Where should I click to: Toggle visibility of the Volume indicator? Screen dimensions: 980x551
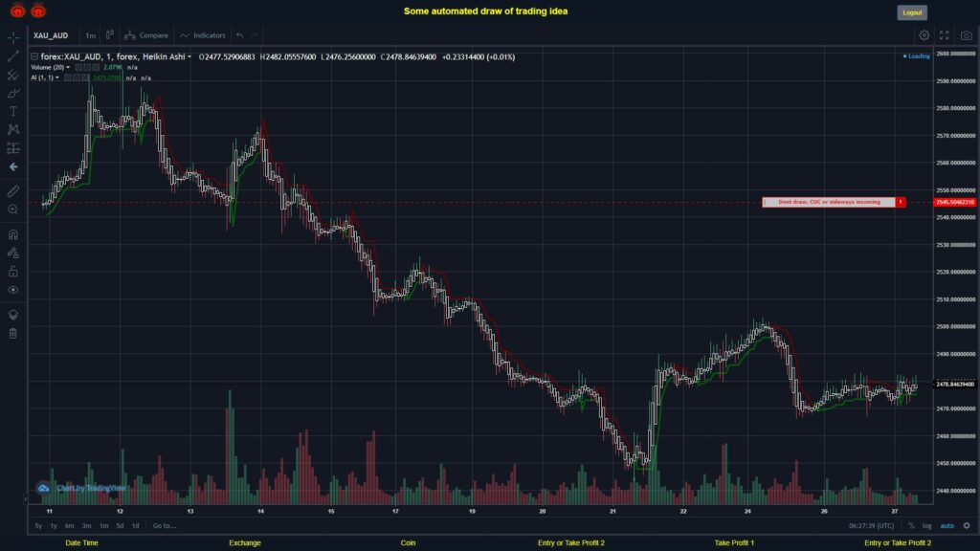(x=78, y=68)
